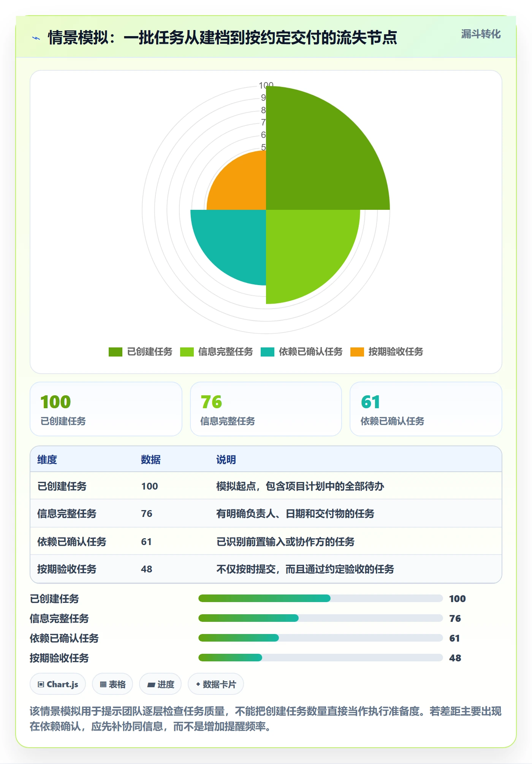The width and height of the screenshot is (532, 764).
Task: Select the stat card showing 100 已创建任务
Action: coord(106,409)
